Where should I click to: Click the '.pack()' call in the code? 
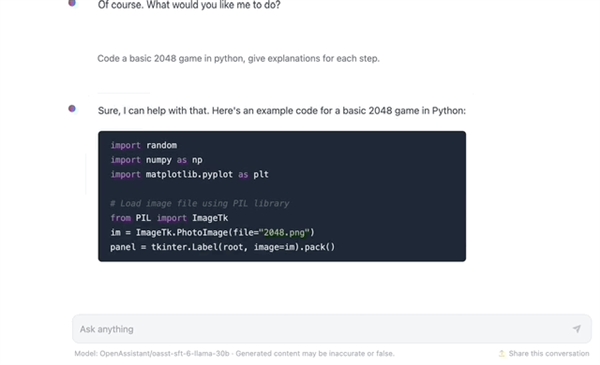point(317,247)
